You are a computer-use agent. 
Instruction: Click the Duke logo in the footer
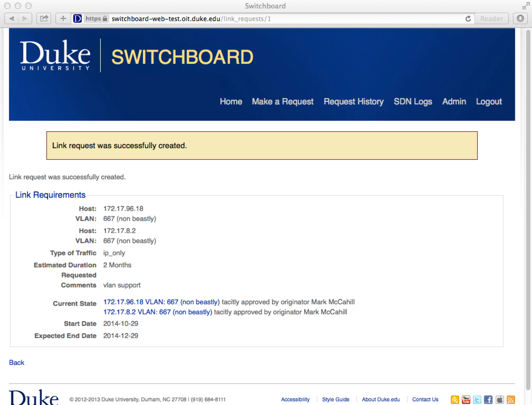pyautogui.click(x=34, y=397)
